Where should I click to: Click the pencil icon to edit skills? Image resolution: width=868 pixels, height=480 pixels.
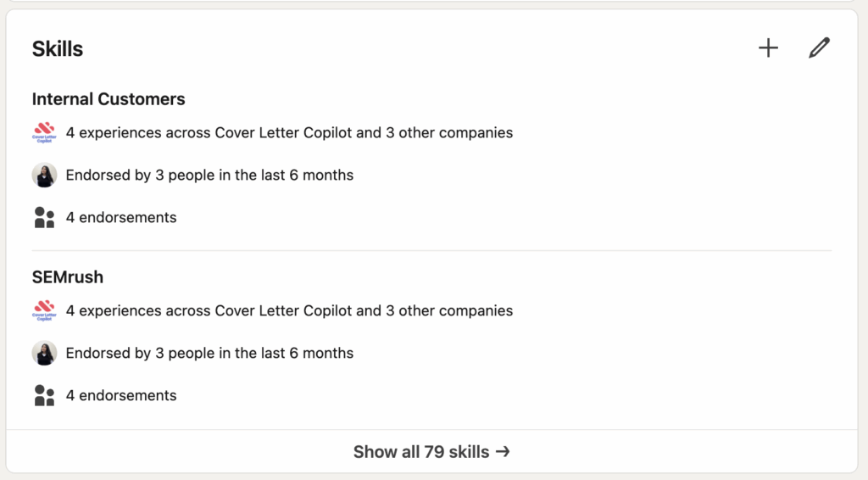[x=819, y=48]
